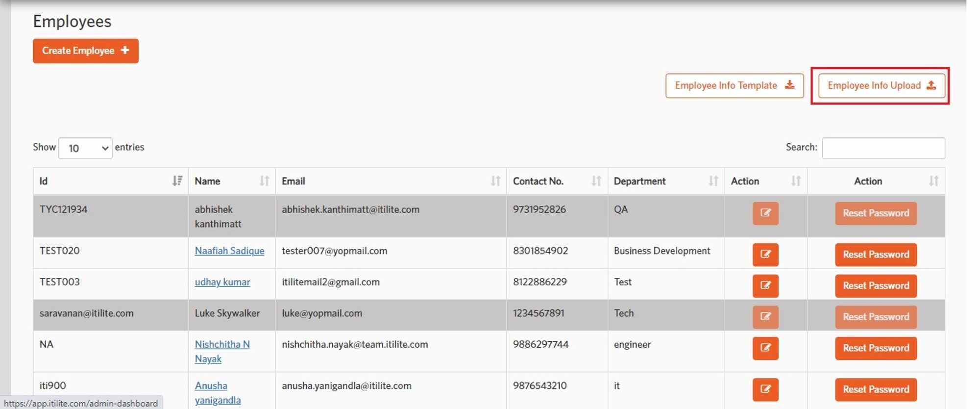Click edit icon for abhishek kanthimatt row
This screenshot has height=409, width=980.
(x=765, y=213)
